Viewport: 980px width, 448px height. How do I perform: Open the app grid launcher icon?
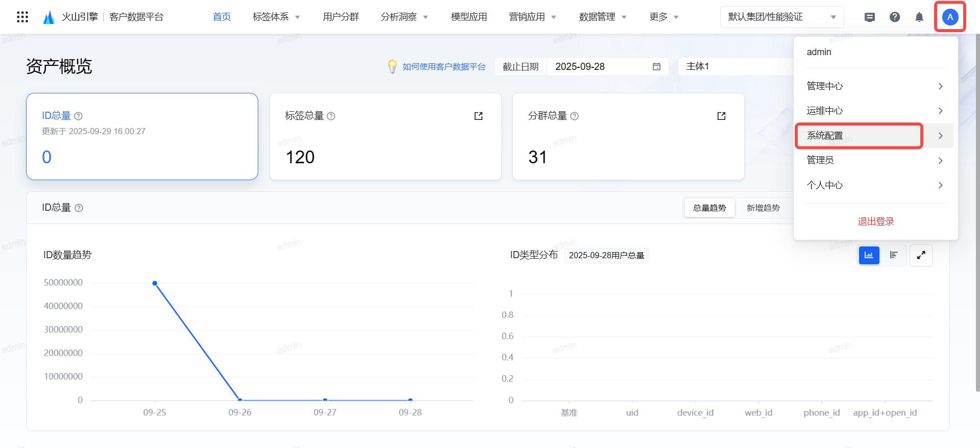coord(22,17)
